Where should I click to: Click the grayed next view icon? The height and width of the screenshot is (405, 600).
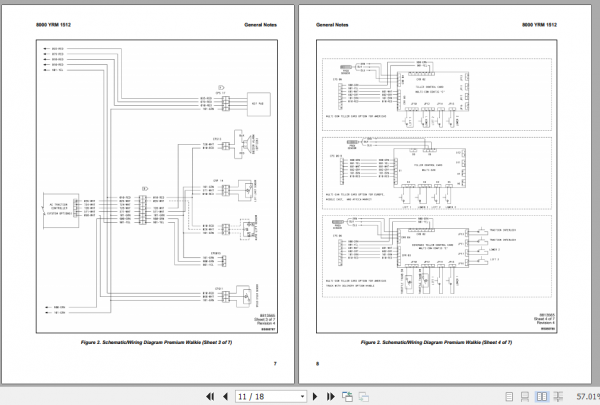pos(364,397)
